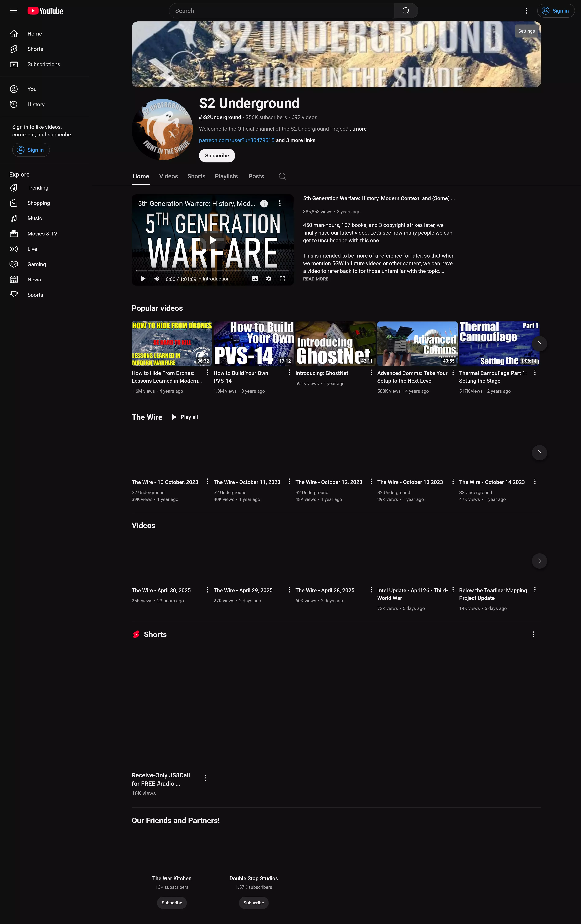Subscribe to The War Kitchen
The width and height of the screenshot is (581, 924).
pyautogui.click(x=172, y=903)
